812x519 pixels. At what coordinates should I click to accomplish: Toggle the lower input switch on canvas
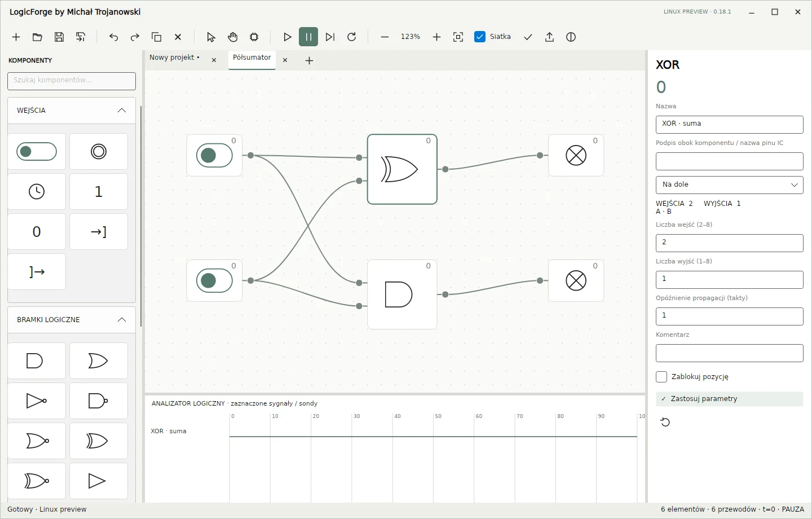point(214,281)
